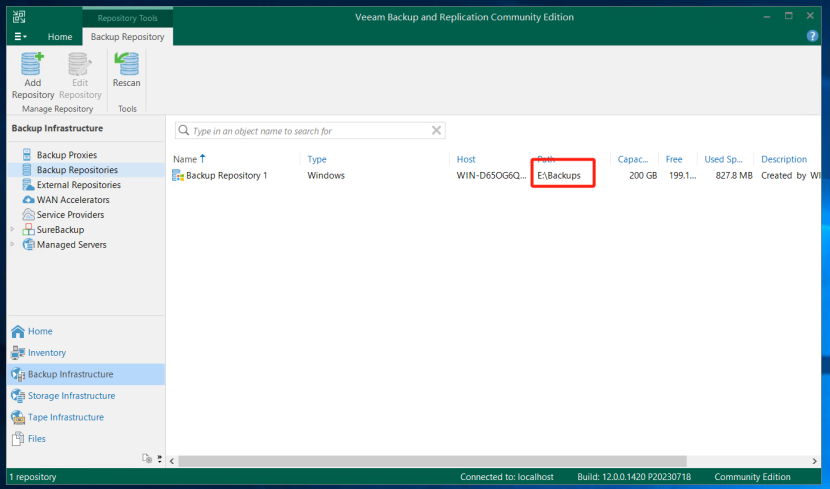
Task: Select the Backup Repository 1 row
Action: [x=495, y=175]
